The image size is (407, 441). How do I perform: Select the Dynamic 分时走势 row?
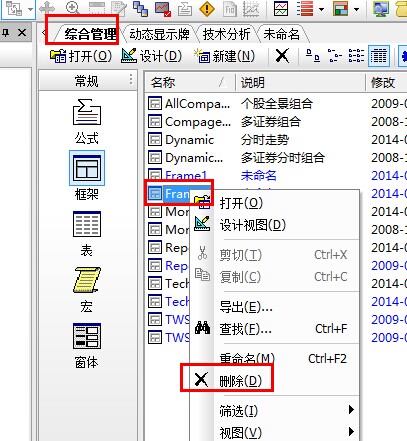[x=277, y=140]
